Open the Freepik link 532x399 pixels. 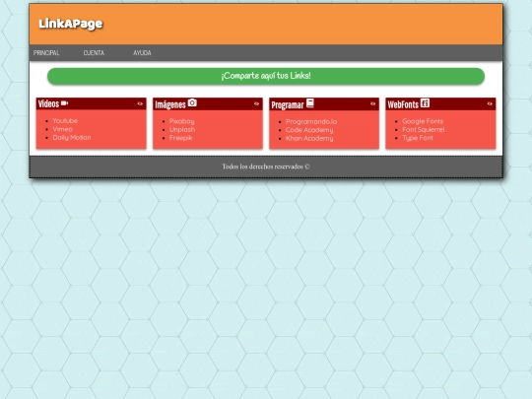[180, 138]
